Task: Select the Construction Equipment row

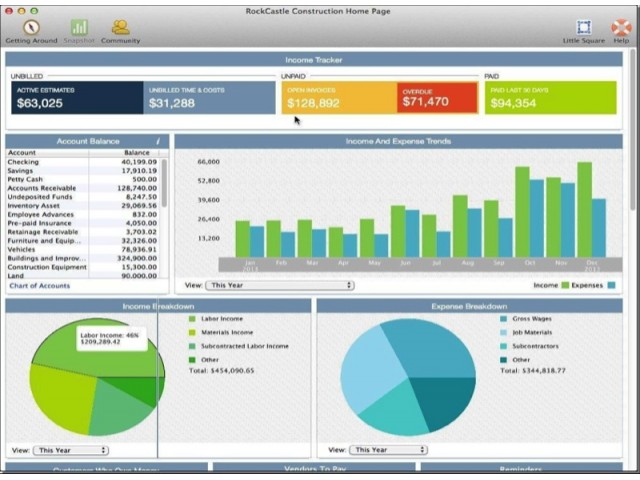Action: (82, 267)
